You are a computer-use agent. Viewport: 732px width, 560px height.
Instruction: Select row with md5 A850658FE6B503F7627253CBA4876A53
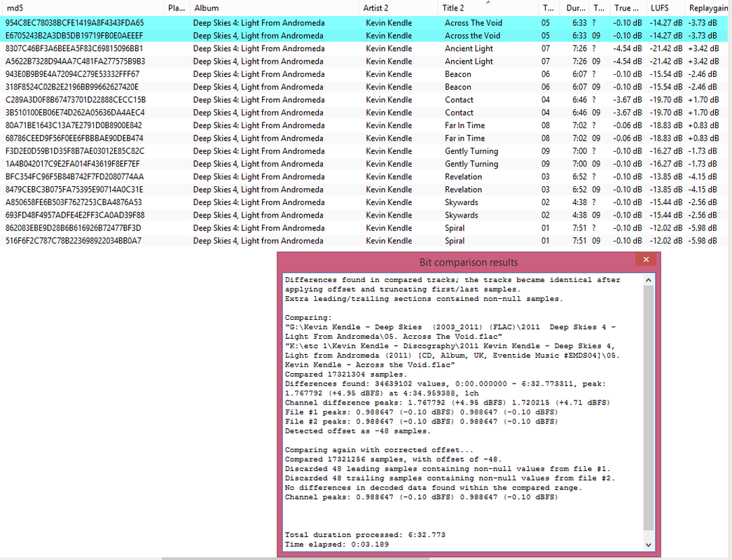point(364,202)
